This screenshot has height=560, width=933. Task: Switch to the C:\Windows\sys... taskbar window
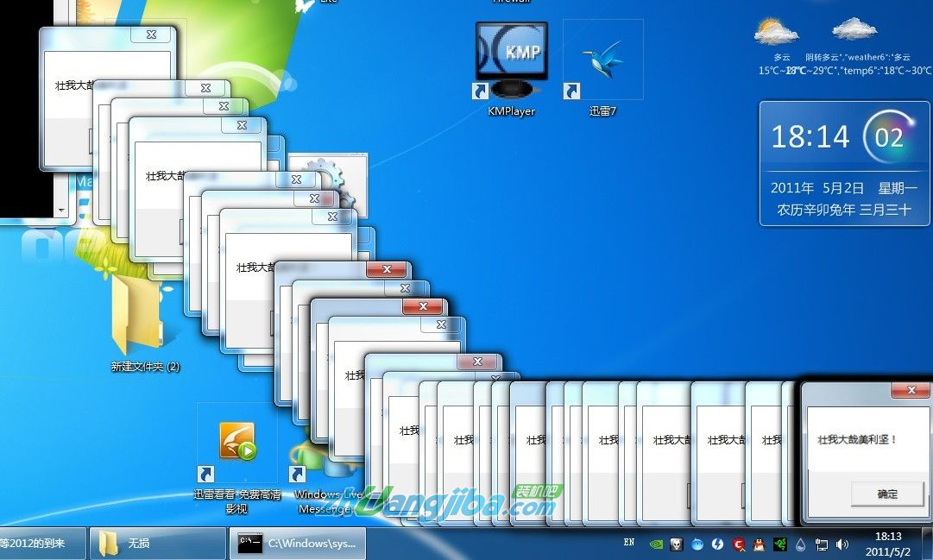click(298, 544)
